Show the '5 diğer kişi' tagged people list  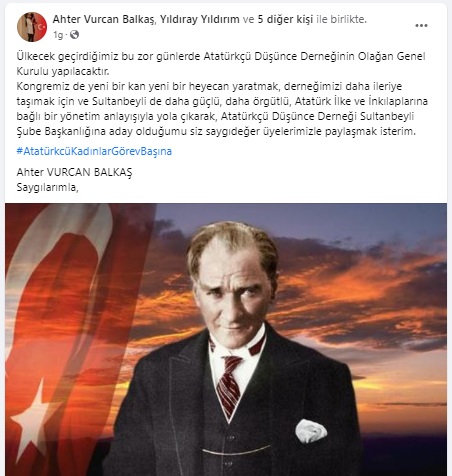[285, 19]
